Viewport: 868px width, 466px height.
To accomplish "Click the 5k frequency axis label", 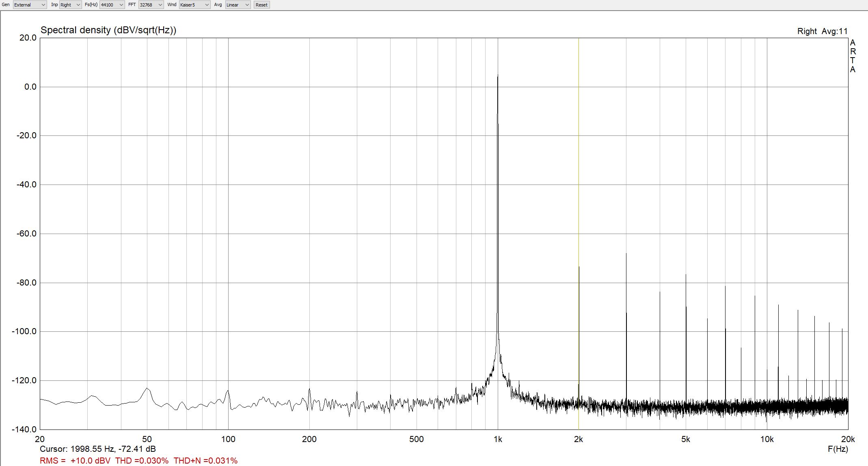I will point(686,439).
